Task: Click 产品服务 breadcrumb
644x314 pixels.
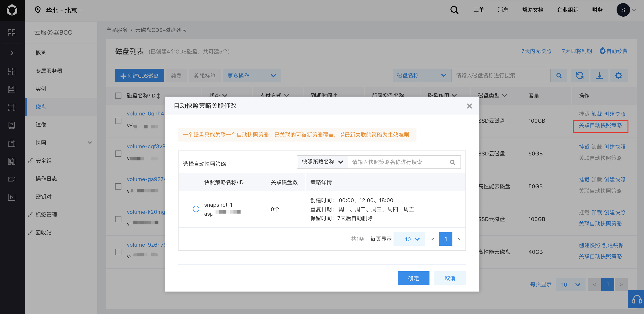Action: click(x=117, y=30)
